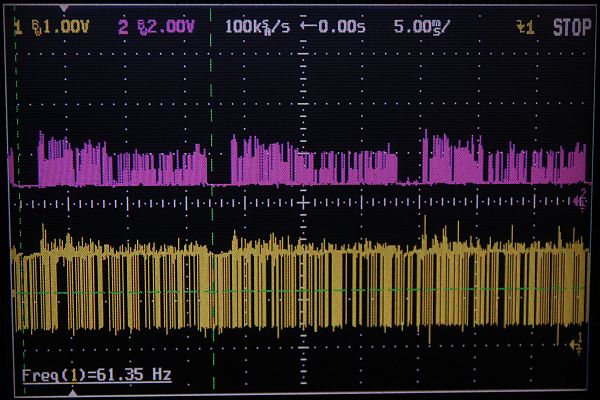Select the 100kSa/s sample rate readout

pyautogui.click(x=256, y=28)
